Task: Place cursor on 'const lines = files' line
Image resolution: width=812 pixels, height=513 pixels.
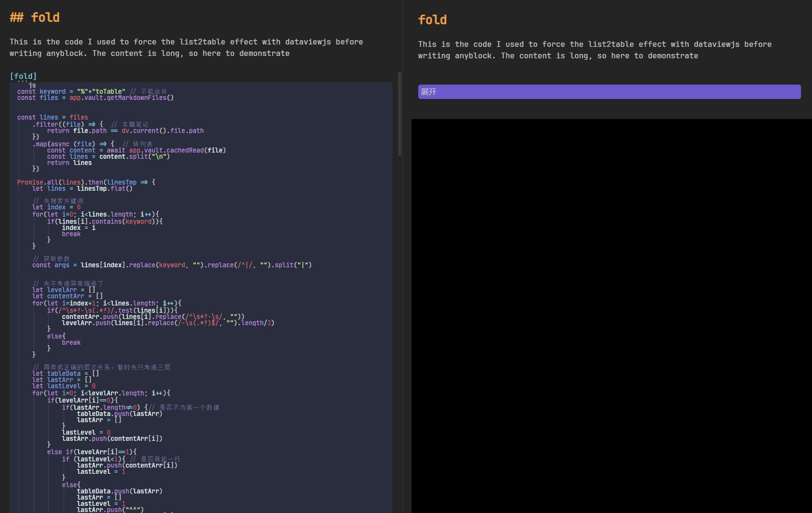Action: point(53,117)
